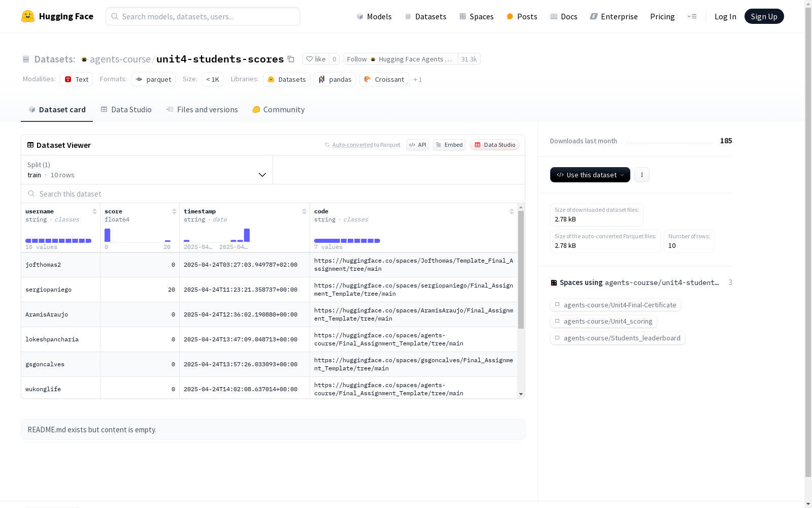Click the Embed button
812x508 pixels.
tap(449, 145)
